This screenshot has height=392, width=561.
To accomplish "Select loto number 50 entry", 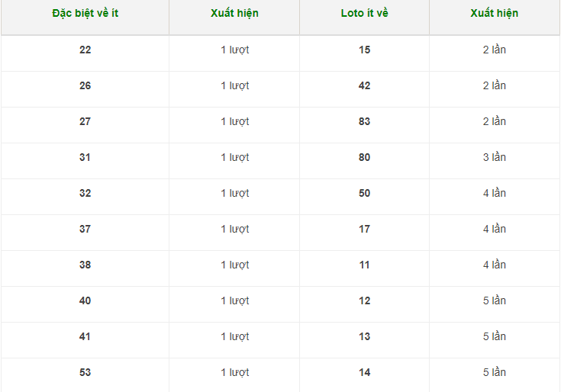I will tap(364, 193).
